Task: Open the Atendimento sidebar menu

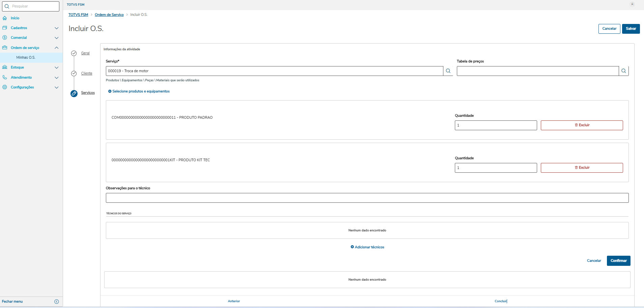Action: point(21,78)
